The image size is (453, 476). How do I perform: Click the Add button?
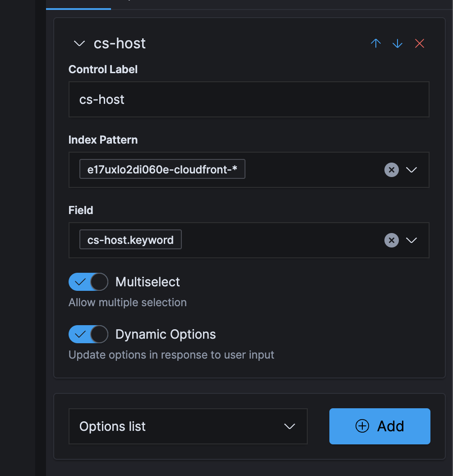point(379,426)
